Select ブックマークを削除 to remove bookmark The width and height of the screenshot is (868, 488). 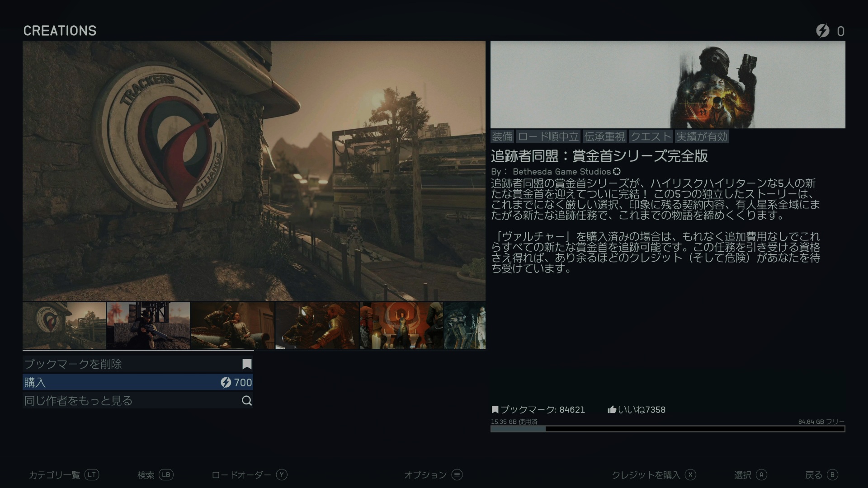coord(73,364)
